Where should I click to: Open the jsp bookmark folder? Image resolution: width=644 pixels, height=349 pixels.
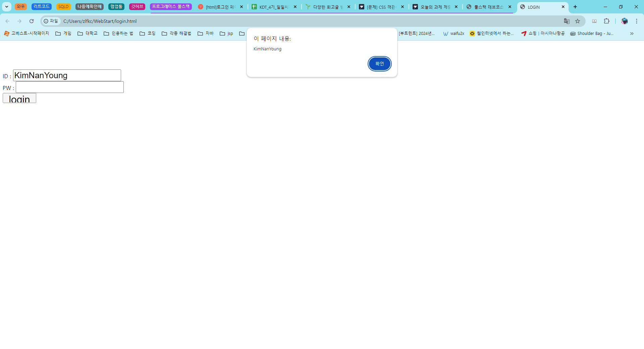click(x=226, y=34)
